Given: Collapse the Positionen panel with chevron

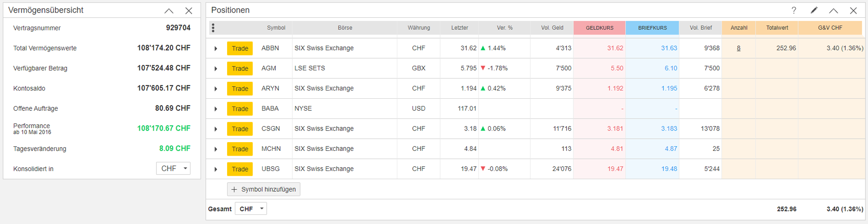Looking at the screenshot, I should pyautogui.click(x=833, y=11).
